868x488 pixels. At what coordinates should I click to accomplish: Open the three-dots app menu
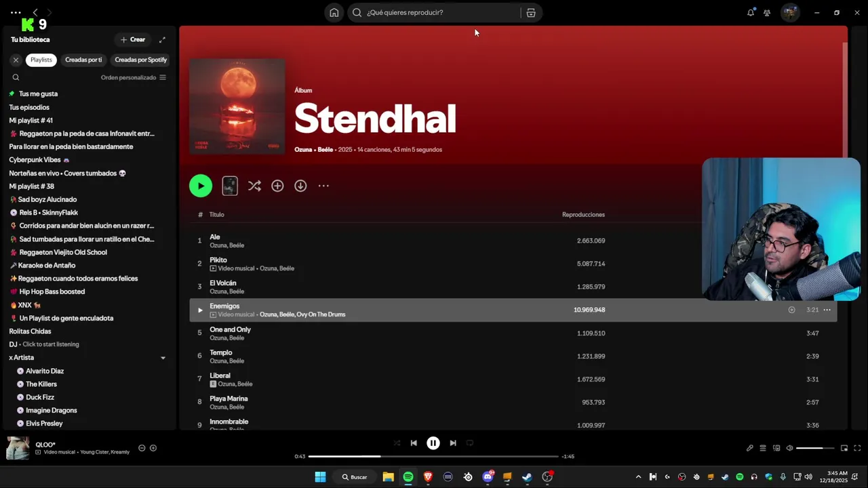(16, 12)
